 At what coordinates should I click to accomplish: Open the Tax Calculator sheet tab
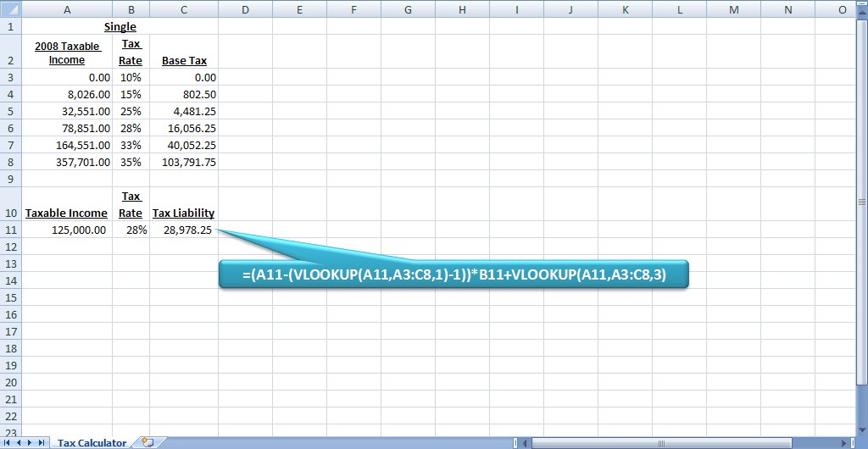92,442
